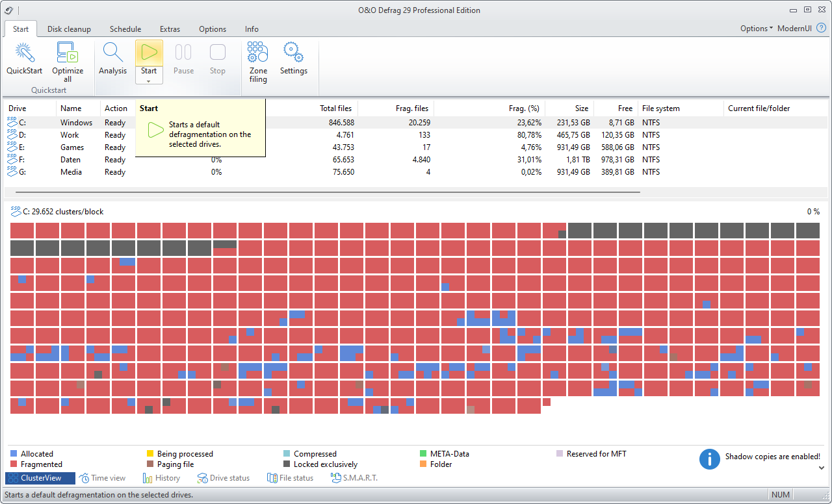Click the Stop icon in ribbon
This screenshot has height=504, width=832.
[x=218, y=53]
